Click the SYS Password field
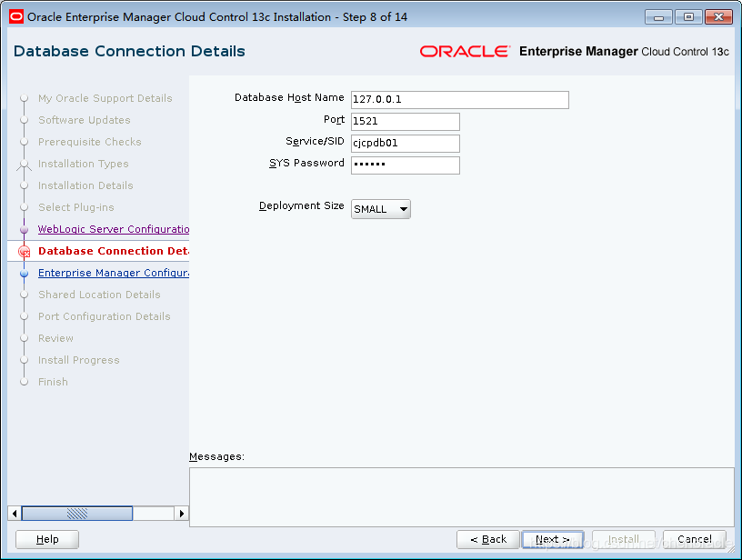 pos(405,165)
